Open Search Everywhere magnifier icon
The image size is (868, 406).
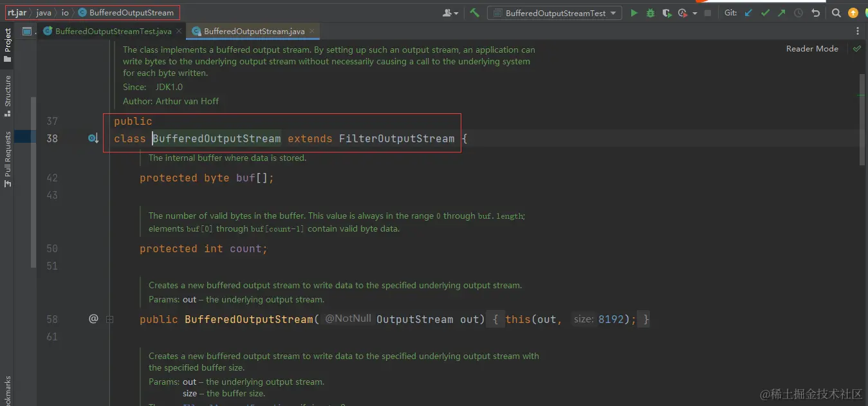click(x=836, y=13)
